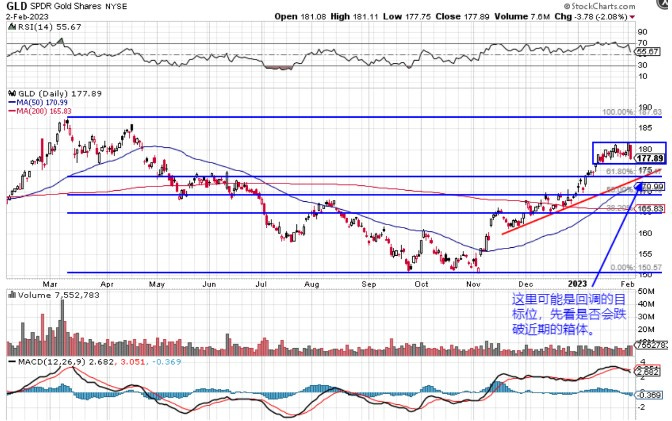Image resolution: width=672 pixels, height=421 pixels.
Task: Click the '30' RSI axis label
Action: [642, 65]
